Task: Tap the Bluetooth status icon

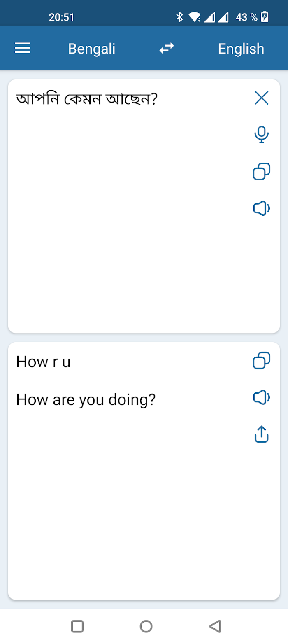Action: (x=179, y=17)
